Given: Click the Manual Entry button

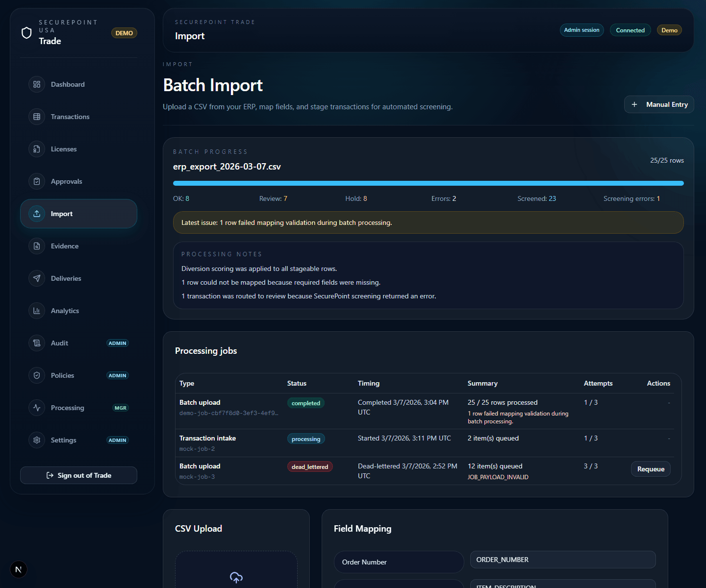Looking at the screenshot, I should [659, 104].
